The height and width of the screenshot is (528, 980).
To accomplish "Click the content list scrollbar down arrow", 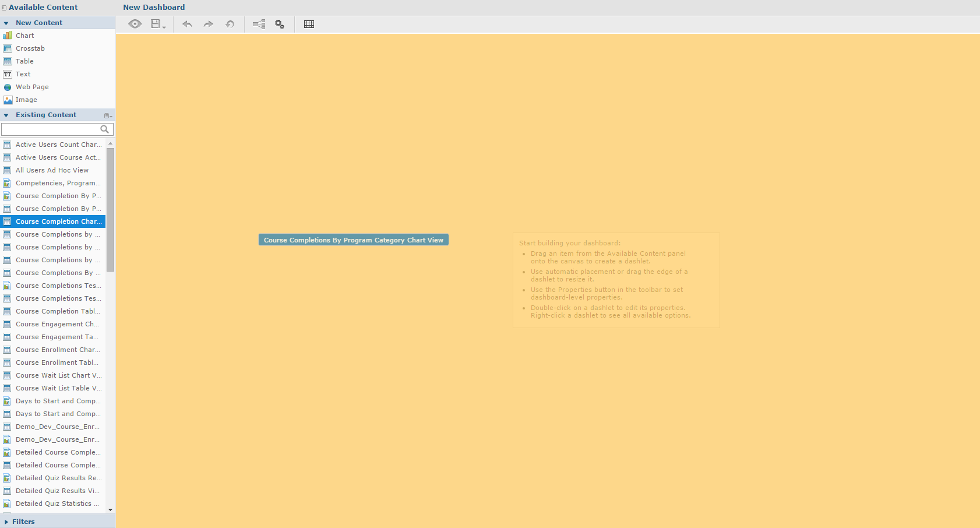I will tap(110, 510).
